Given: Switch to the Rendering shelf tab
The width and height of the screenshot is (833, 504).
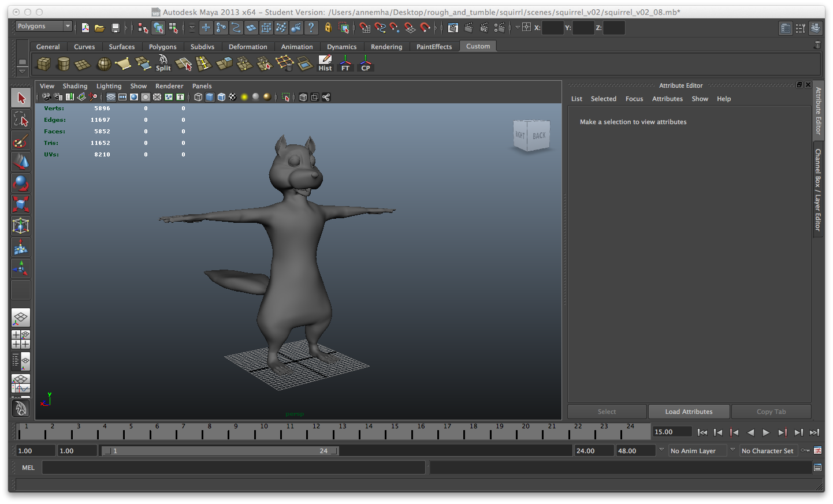Looking at the screenshot, I should pos(386,47).
